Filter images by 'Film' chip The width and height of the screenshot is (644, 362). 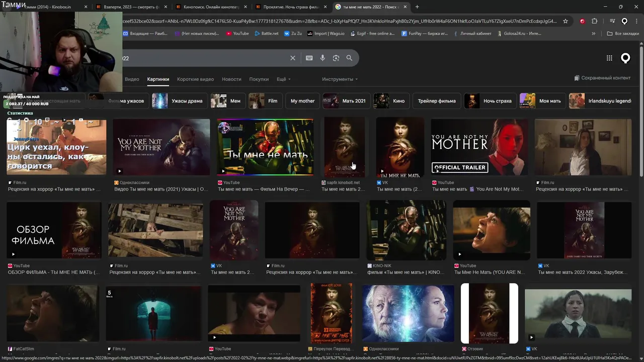[x=265, y=101]
